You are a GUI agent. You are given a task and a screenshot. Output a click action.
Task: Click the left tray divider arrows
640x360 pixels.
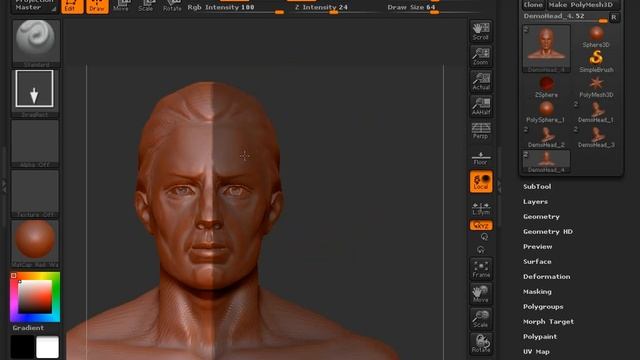coord(4,187)
